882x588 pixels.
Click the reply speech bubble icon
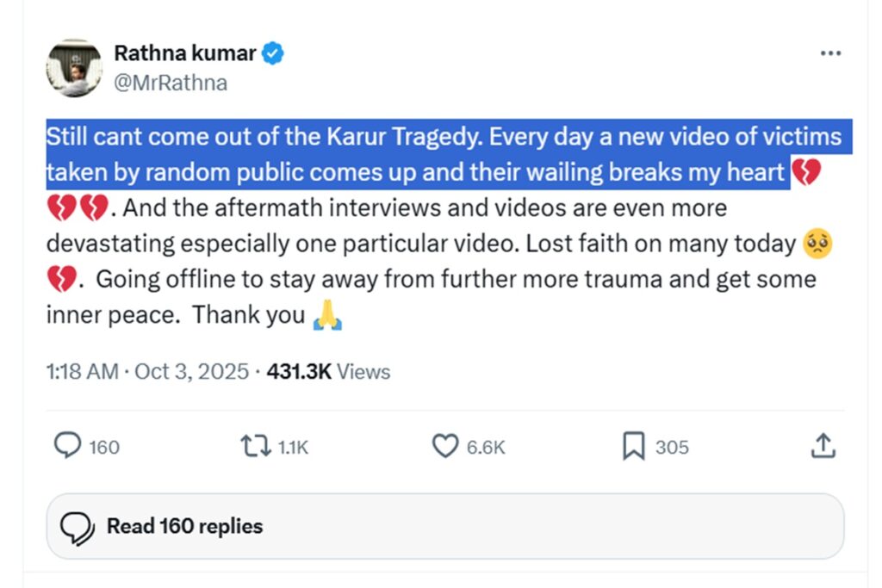pyautogui.click(x=67, y=446)
